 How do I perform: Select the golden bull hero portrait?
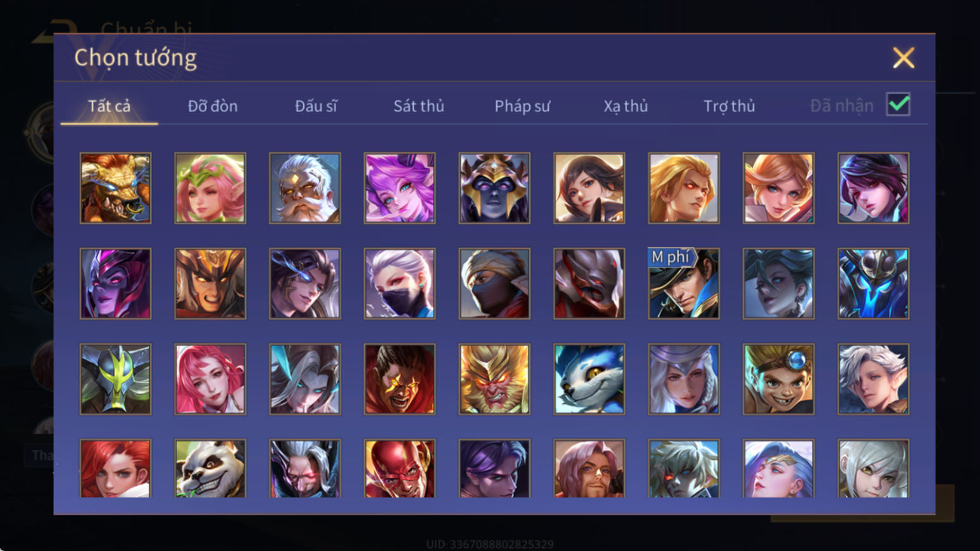click(115, 188)
